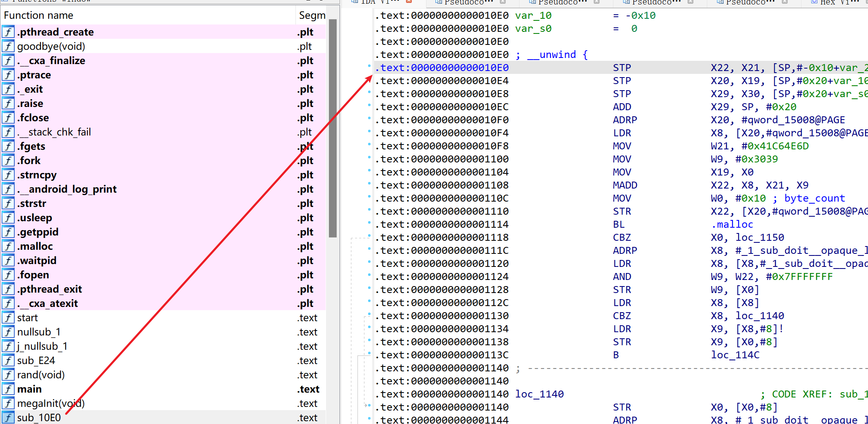868x424 pixels.
Task: Select rand(void) in the functions list
Action: 41,375
